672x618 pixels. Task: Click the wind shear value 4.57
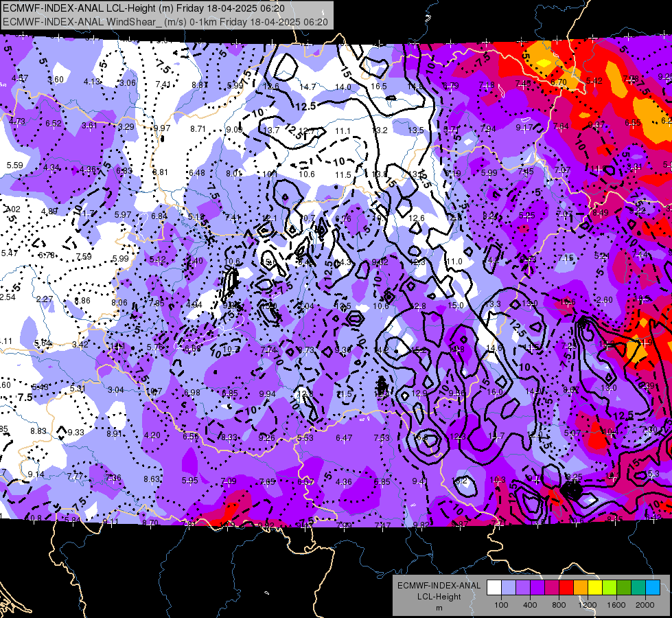[20, 78]
